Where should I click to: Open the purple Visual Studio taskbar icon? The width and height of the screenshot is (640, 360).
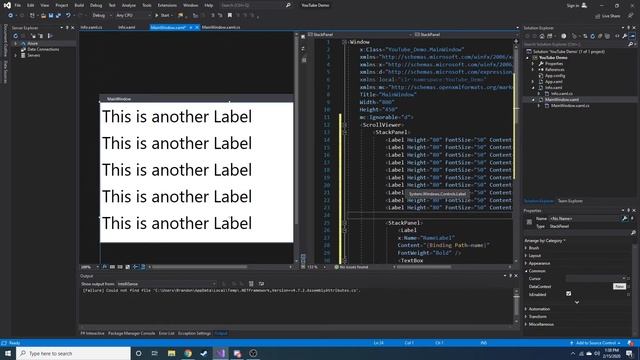[x=220, y=353]
